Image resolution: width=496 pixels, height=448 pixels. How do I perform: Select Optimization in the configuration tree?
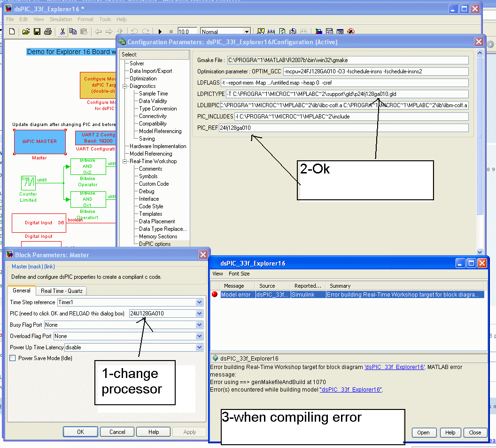point(143,79)
